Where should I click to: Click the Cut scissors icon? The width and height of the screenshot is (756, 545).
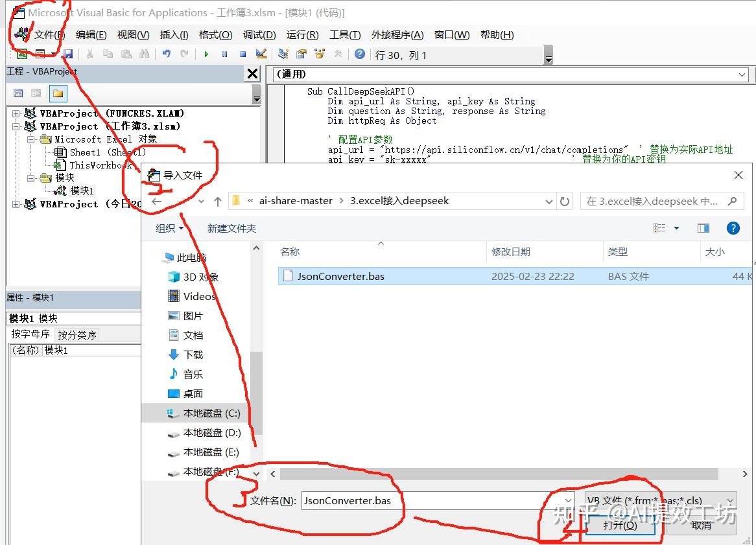pos(89,54)
